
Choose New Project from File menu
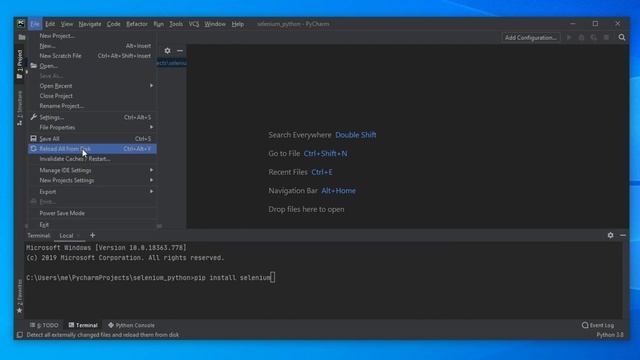[92, 36]
